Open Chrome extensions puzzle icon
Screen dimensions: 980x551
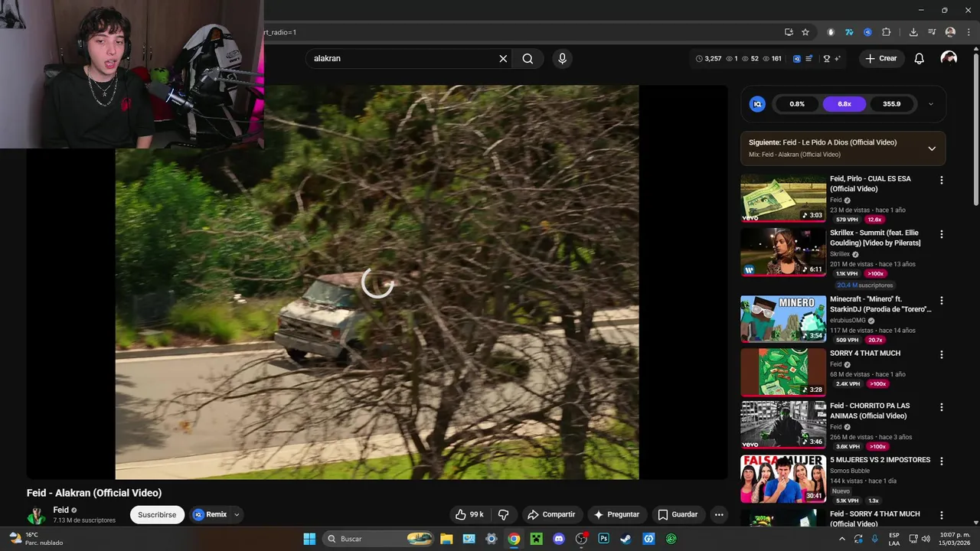click(x=887, y=32)
